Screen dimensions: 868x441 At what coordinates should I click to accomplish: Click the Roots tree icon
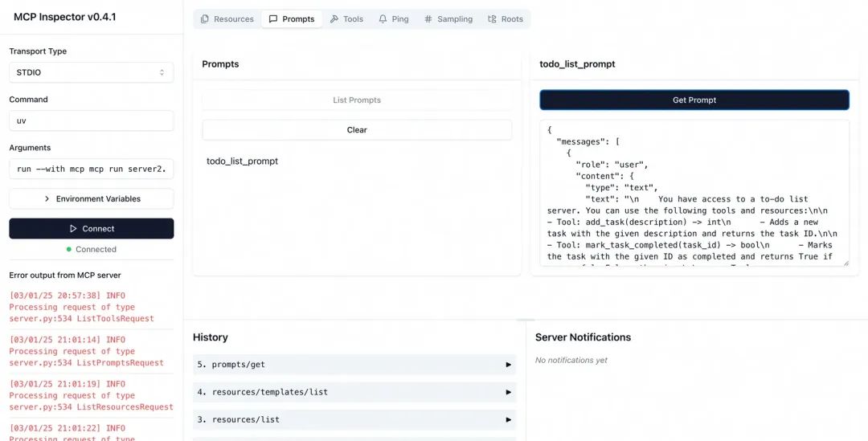point(492,19)
